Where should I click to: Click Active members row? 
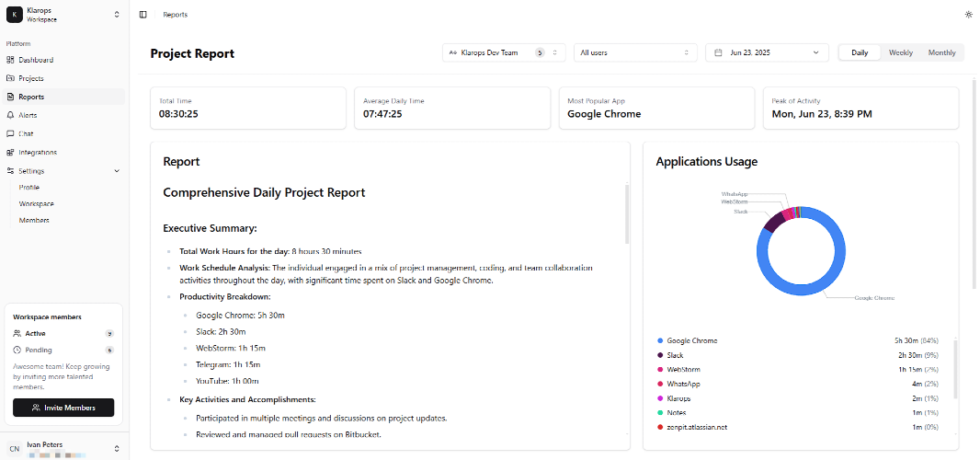(x=63, y=334)
